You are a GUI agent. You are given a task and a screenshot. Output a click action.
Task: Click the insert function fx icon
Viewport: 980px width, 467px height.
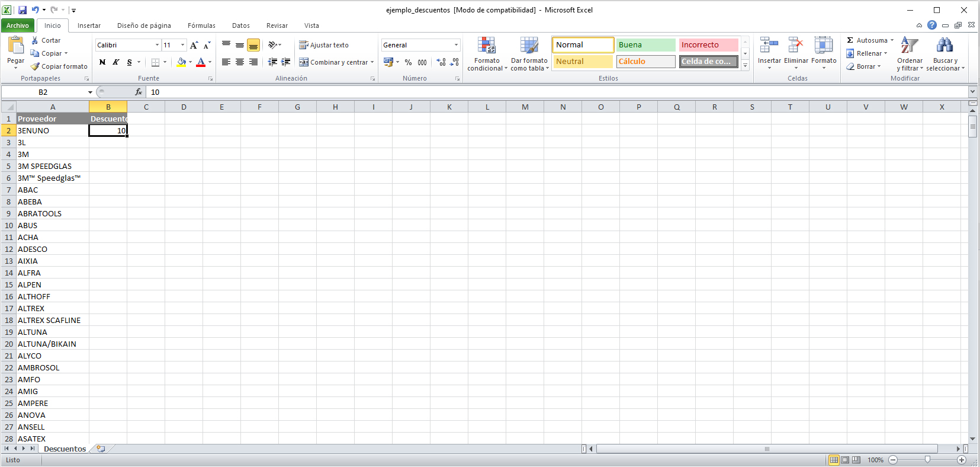139,92
